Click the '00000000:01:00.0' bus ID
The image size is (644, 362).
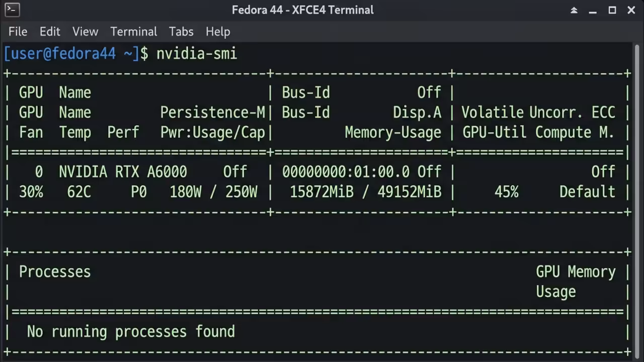346,172
